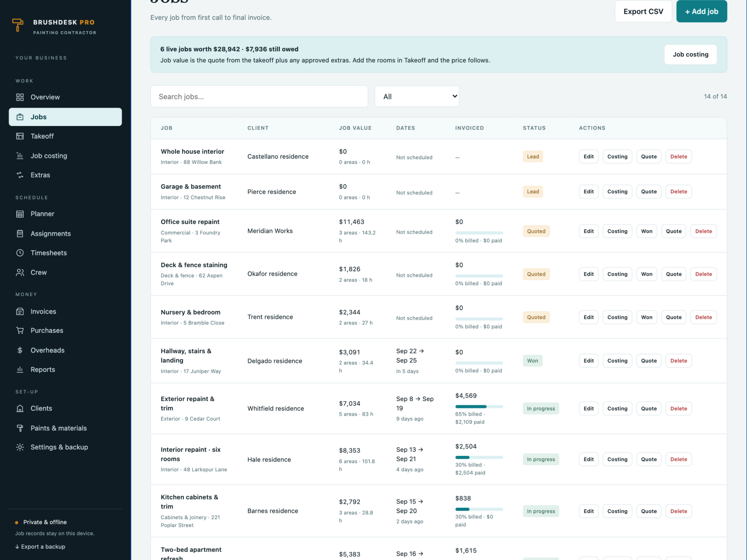Click the Meridian Works client cell
The width and height of the screenshot is (747, 560).
point(270,231)
